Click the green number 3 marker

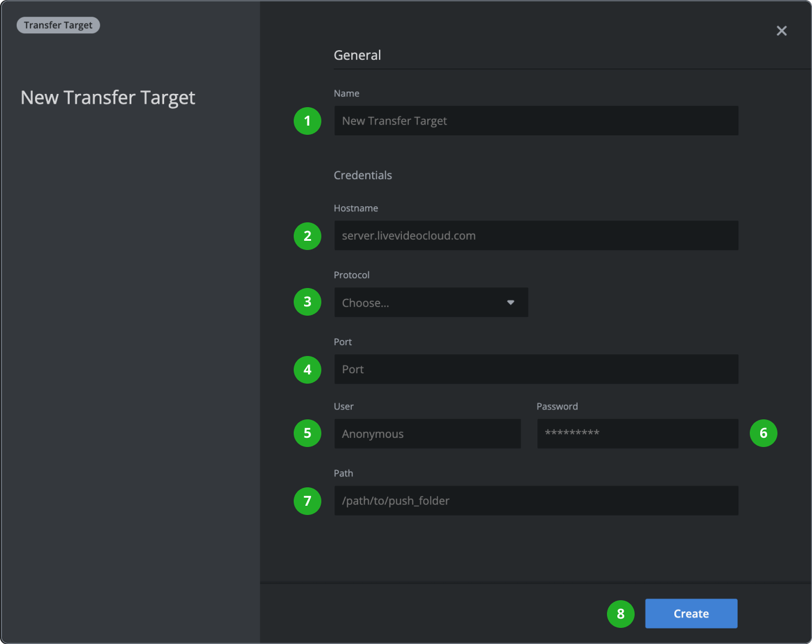pos(308,302)
